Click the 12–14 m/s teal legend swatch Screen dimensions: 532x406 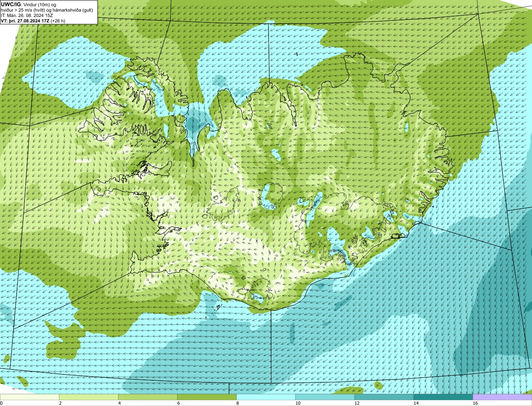click(x=384, y=397)
